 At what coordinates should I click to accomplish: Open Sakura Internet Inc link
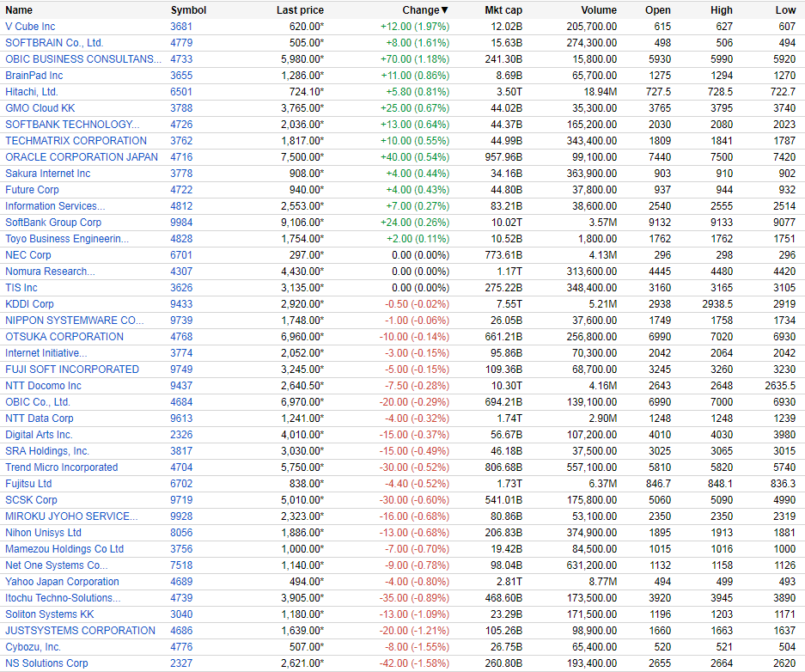tap(48, 174)
